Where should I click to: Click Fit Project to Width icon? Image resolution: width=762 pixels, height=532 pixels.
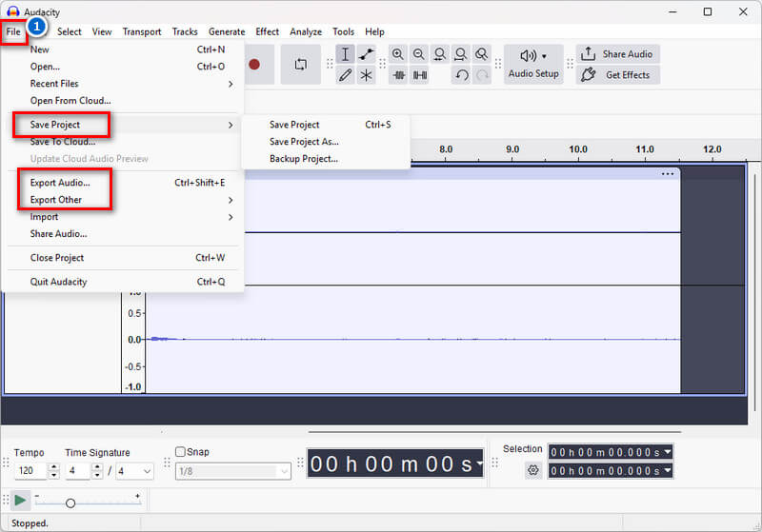click(460, 54)
